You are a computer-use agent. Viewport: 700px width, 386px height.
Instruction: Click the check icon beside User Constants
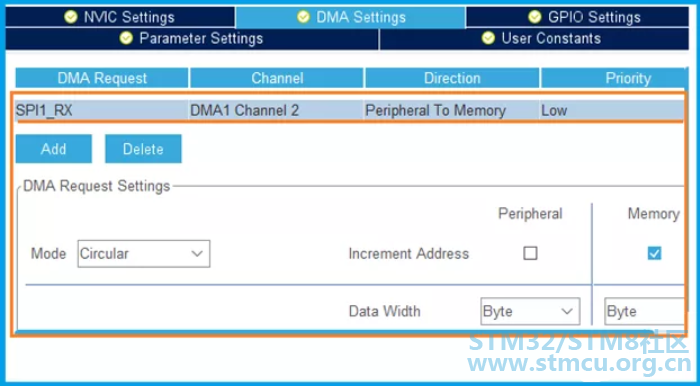488,38
